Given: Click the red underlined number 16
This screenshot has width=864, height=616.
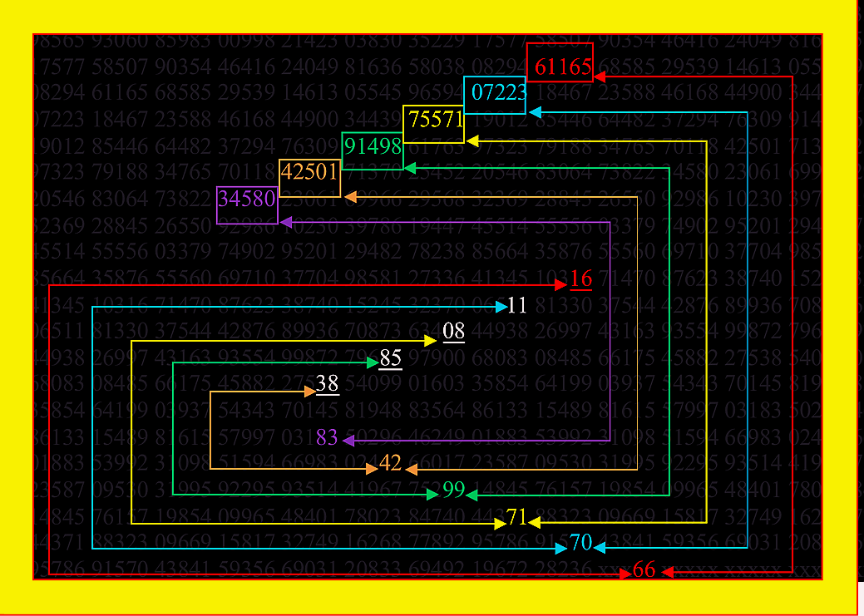Looking at the screenshot, I should (x=581, y=279).
